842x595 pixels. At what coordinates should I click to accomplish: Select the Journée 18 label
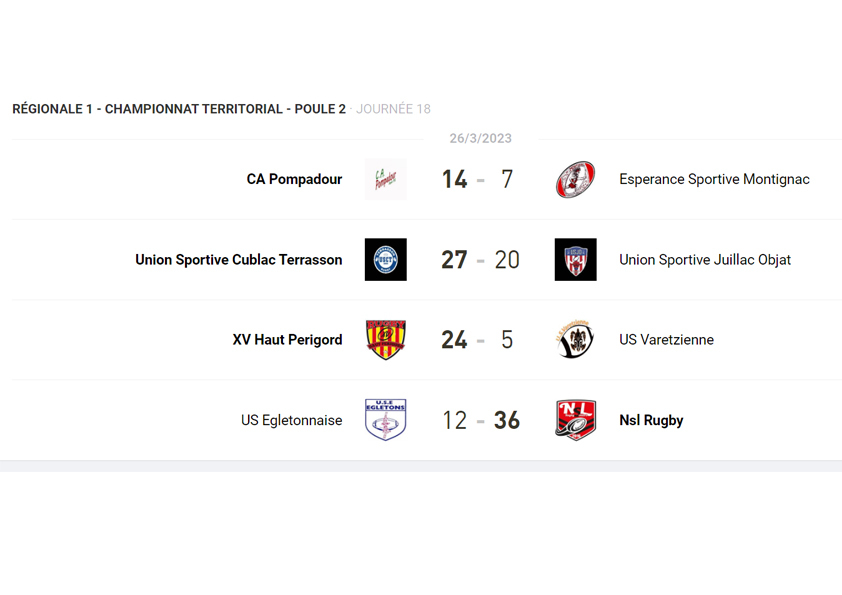pyautogui.click(x=393, y=109)
